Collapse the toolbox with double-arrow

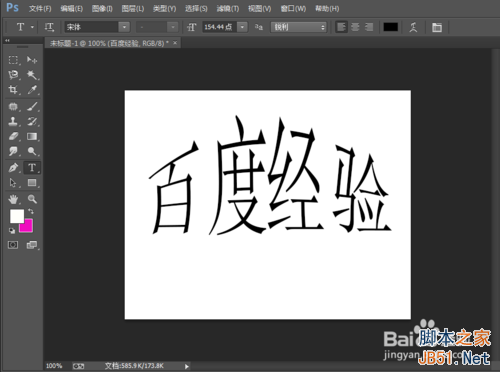pyautogui.click(x=7, y=40)
